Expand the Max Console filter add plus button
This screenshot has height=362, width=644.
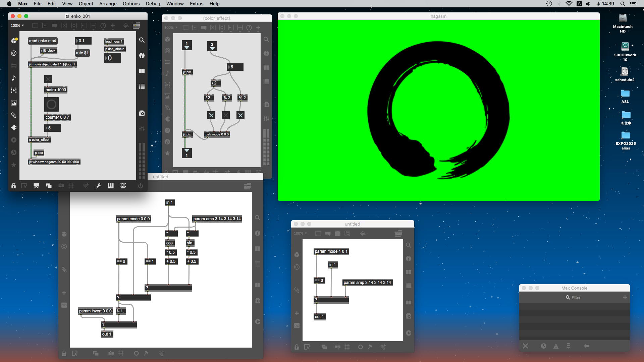625,297
